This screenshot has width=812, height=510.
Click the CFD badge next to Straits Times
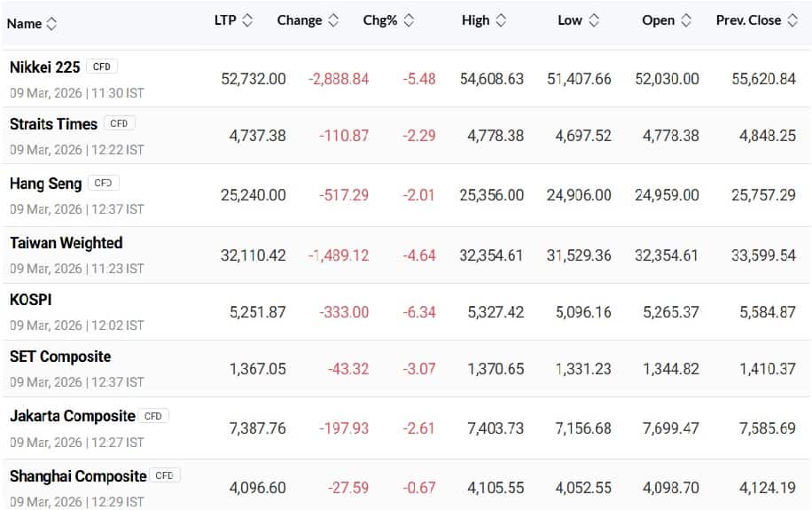pos(119,123)
